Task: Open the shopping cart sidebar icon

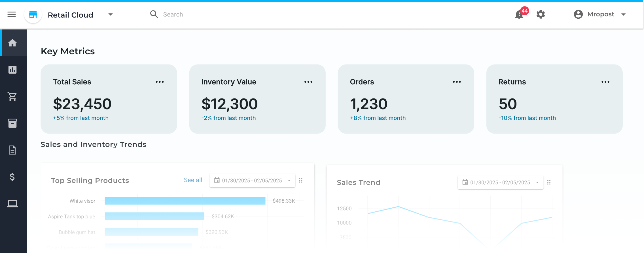Action: (x=12, y=97)
